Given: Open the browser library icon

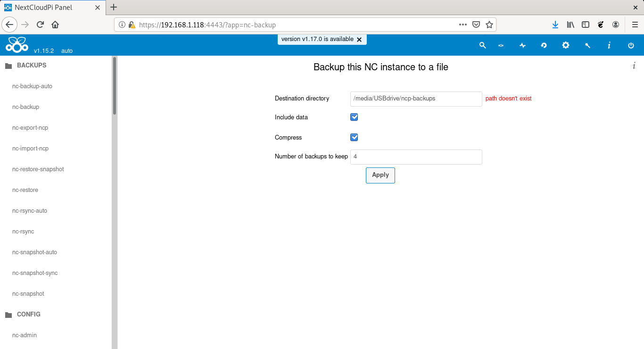Looking at the screenshot, I should click(570, 25).
